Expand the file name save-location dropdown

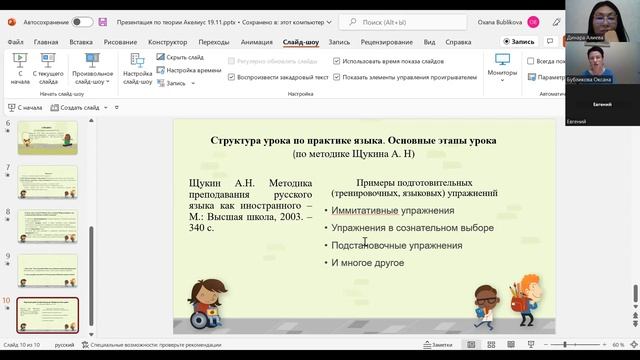[x=329, y=22]
